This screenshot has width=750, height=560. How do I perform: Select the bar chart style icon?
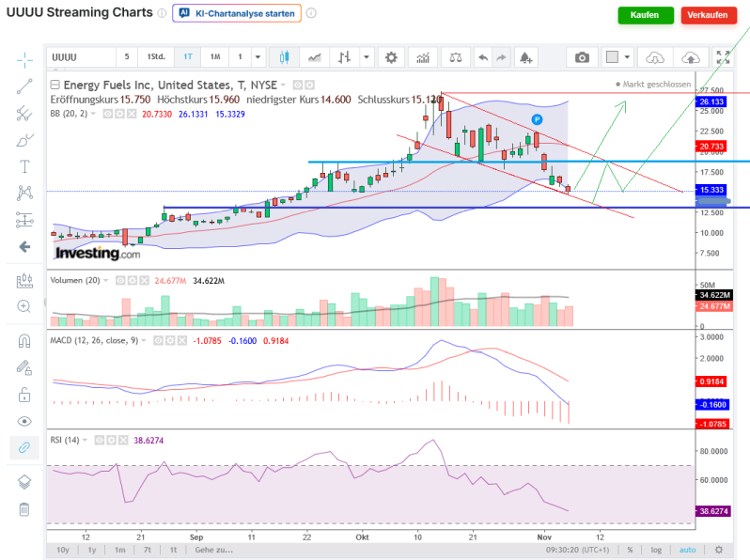click(x=344, y=57)
